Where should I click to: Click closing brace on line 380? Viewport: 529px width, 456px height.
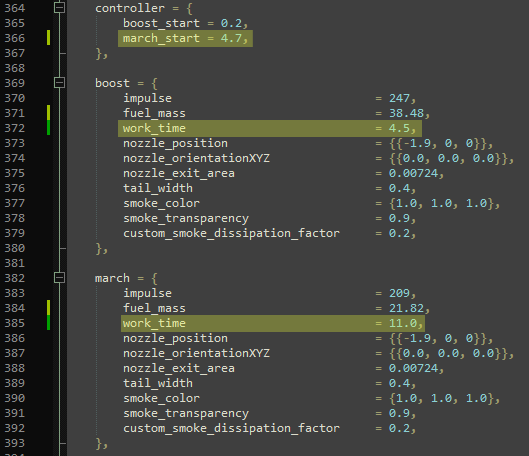pos(99,249)
